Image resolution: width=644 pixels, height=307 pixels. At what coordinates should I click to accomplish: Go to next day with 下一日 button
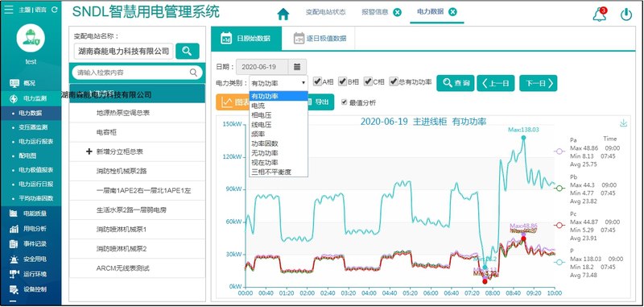538,83
